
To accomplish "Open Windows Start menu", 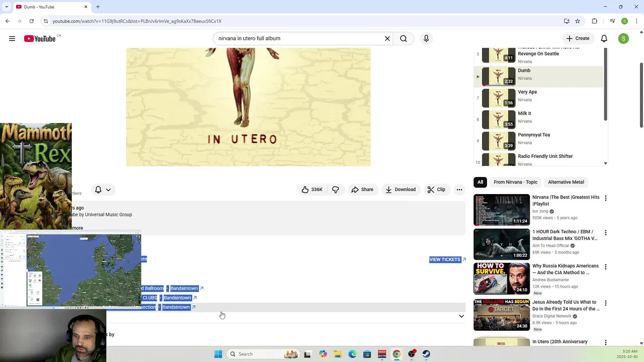I will click(x=218, y=354).
